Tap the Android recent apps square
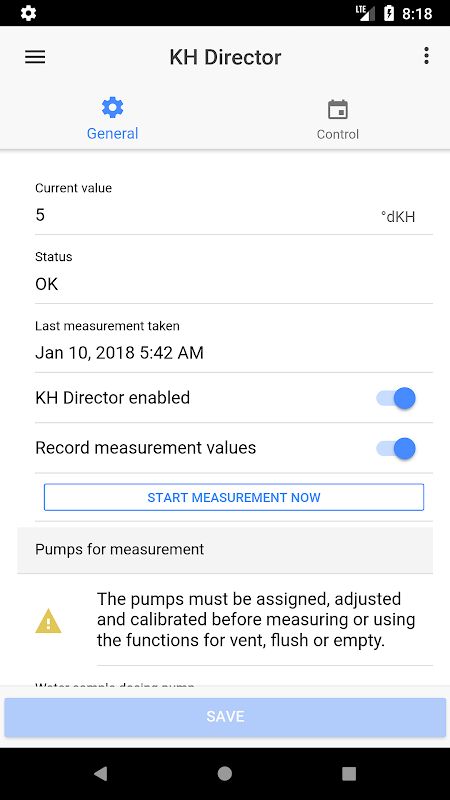 pos(349,773)
